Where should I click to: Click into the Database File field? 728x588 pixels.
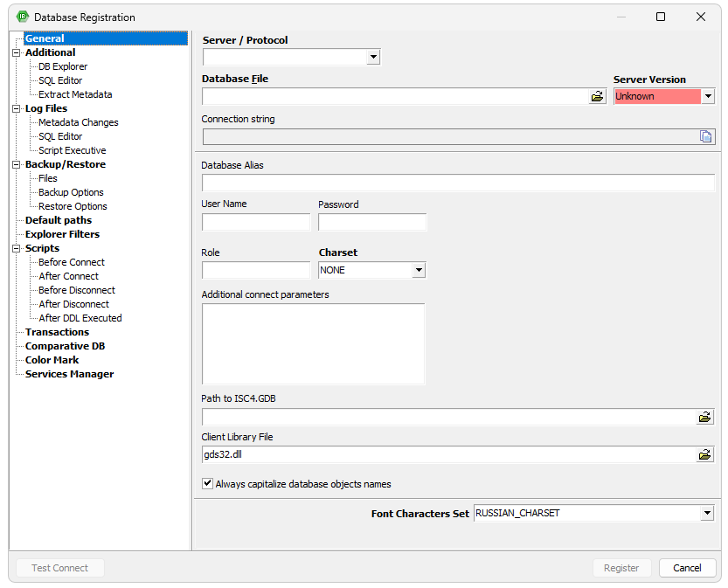[396, 96]
